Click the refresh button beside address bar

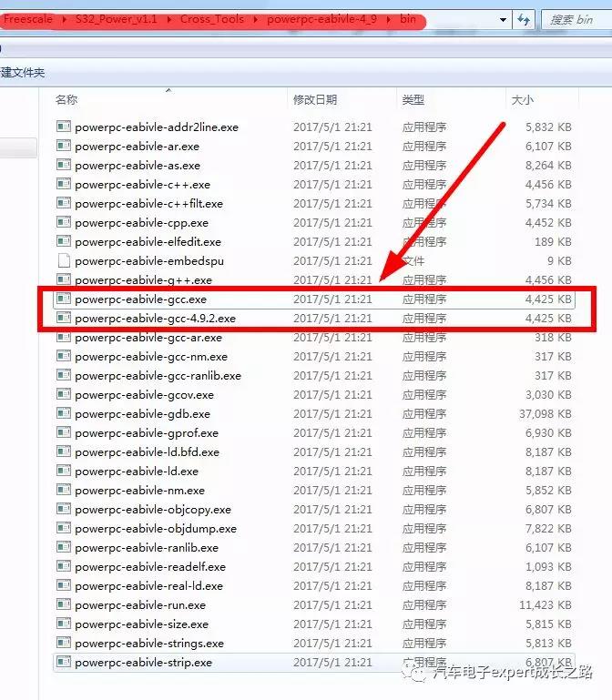[524, 19]
